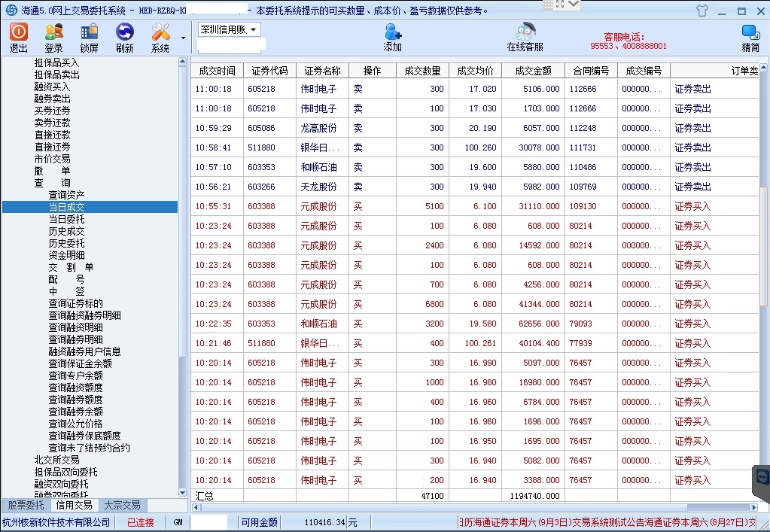Click the horizontal scrollbar right arrow
Screen dimensions: 770x532
[x=753, y=508]
